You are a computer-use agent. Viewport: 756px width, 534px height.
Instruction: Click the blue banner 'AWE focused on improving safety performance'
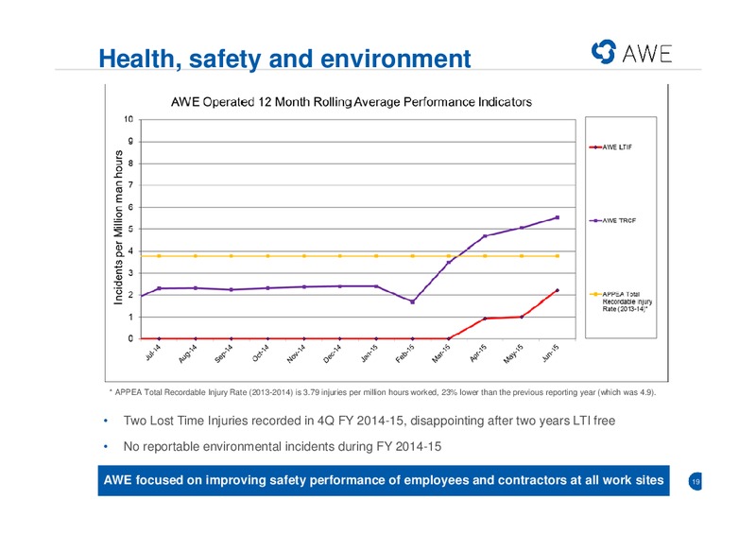tap(384, 480)
